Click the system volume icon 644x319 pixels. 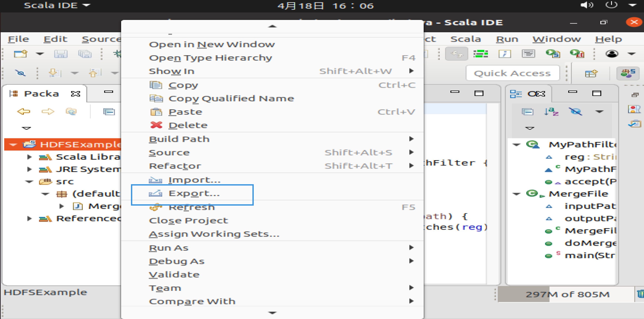click(x=587, y=5)
